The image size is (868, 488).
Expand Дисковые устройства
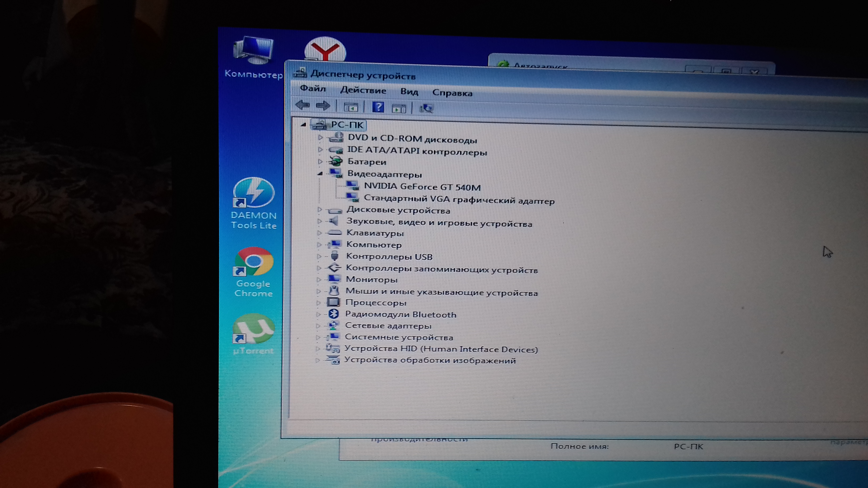click(319, 209)
